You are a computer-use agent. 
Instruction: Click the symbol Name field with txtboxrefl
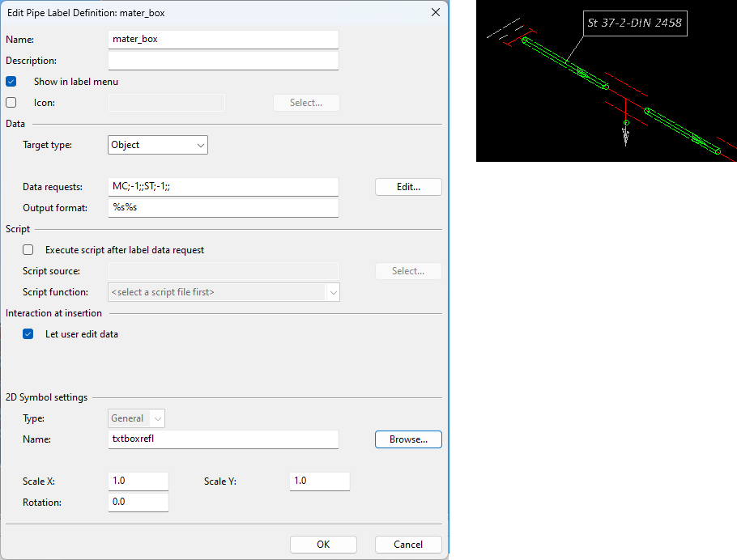click(223, 439)
